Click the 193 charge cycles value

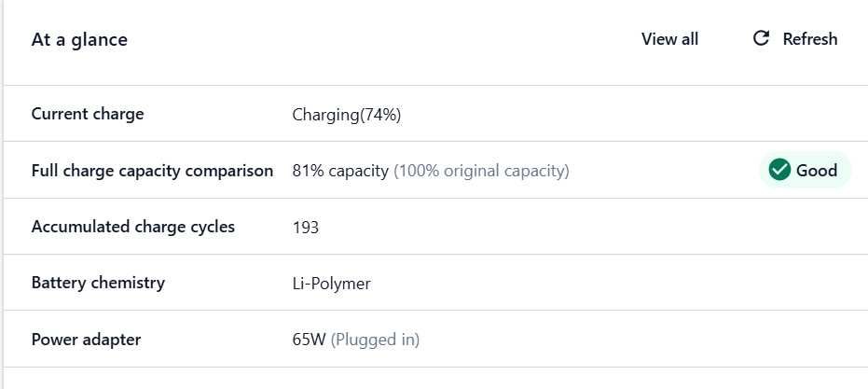pos(306,228)
